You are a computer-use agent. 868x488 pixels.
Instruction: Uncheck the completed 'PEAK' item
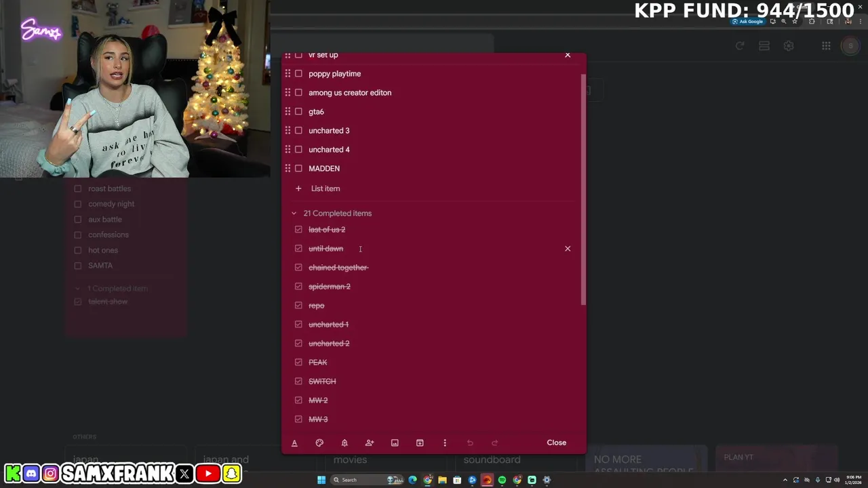coord(298,363)
